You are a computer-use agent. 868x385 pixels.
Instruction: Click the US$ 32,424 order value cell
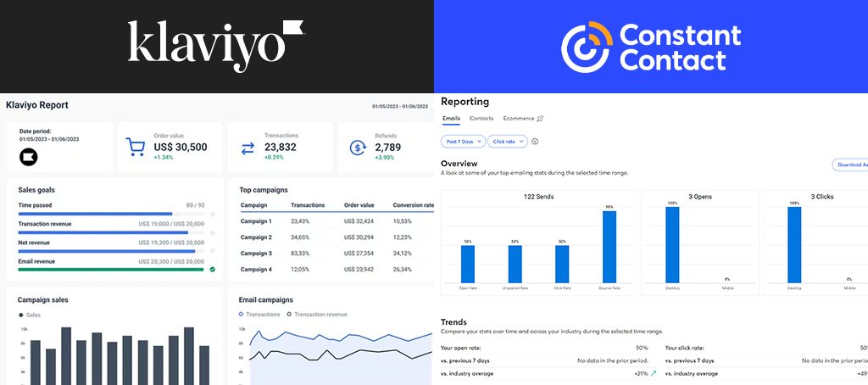(359, 221)
